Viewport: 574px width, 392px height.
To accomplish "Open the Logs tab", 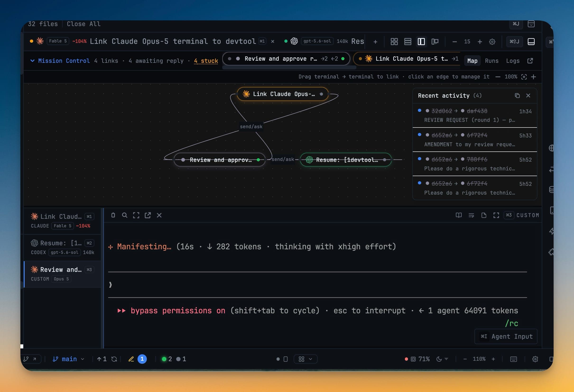I will tap(513, 61).
